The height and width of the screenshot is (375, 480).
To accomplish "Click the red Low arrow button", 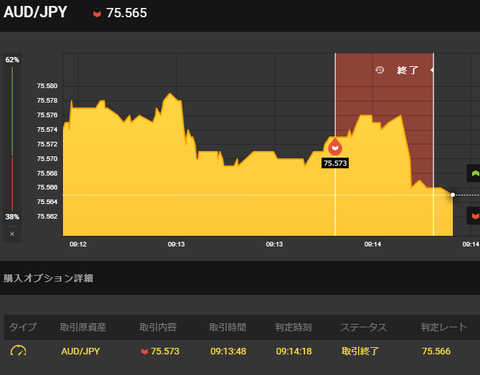I will click(x=475, y=216).
